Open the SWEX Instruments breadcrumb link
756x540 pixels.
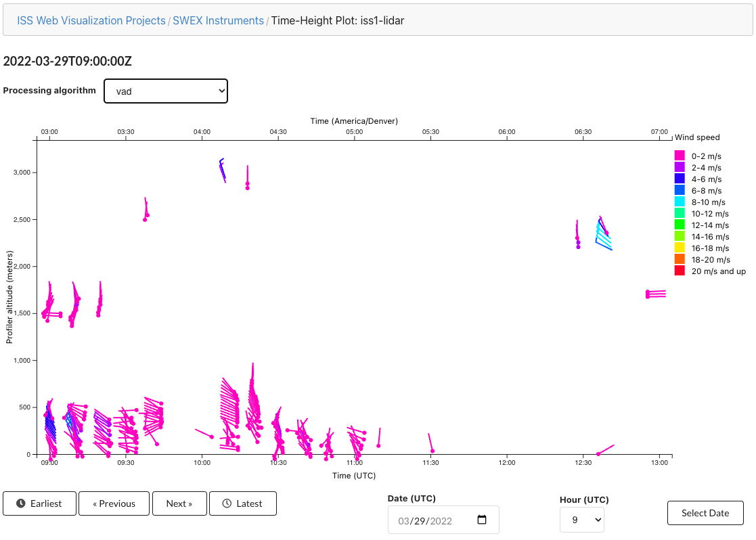pos(218,20)
